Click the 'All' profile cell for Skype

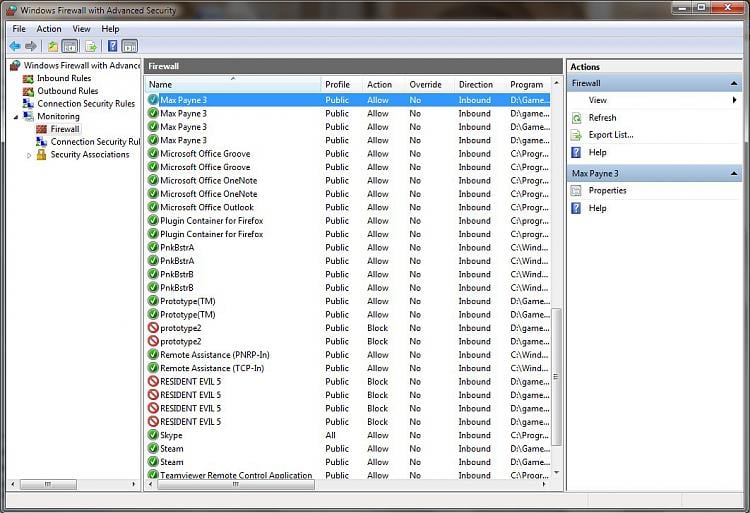click(x=331, y=435)
